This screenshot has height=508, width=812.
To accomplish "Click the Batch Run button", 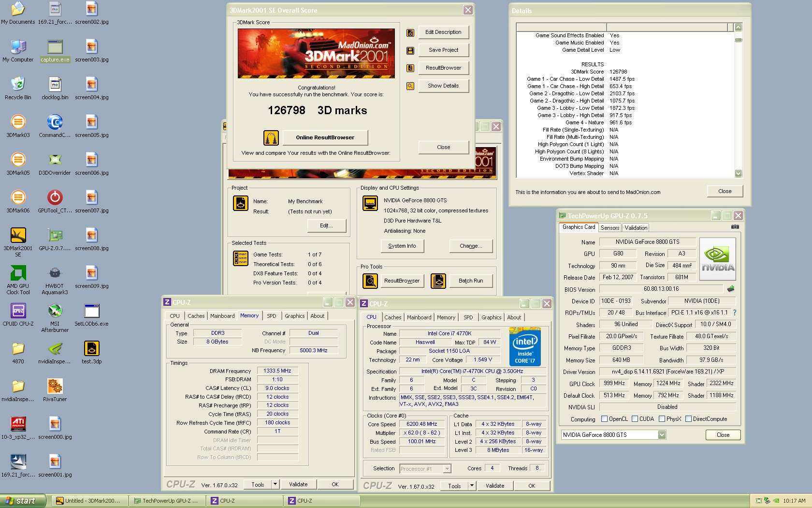I will (x=471, y=281).
